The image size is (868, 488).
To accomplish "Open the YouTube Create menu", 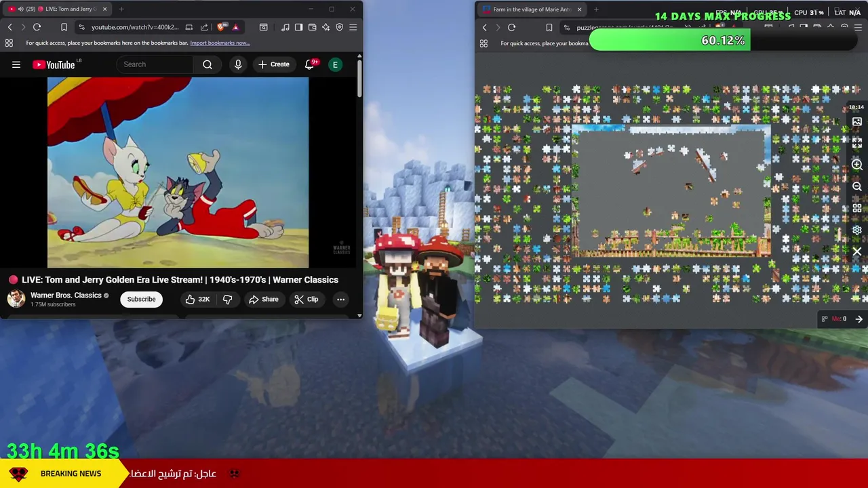I will [274, 64].
